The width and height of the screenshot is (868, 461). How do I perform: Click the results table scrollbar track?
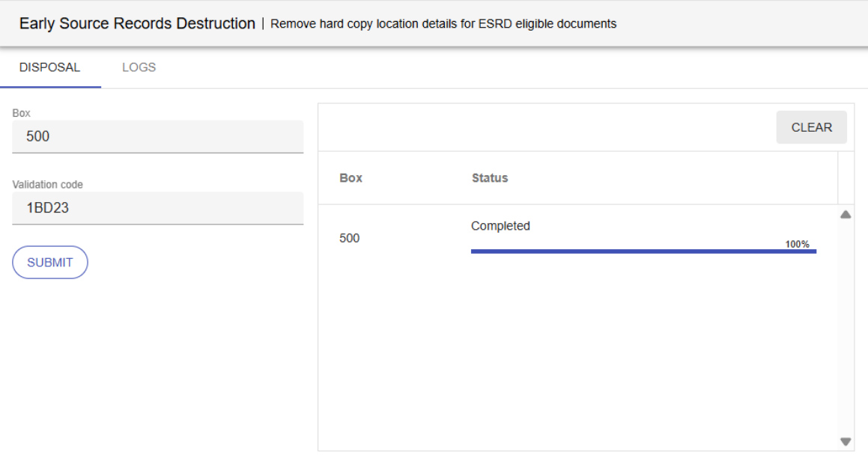[846, 329]
